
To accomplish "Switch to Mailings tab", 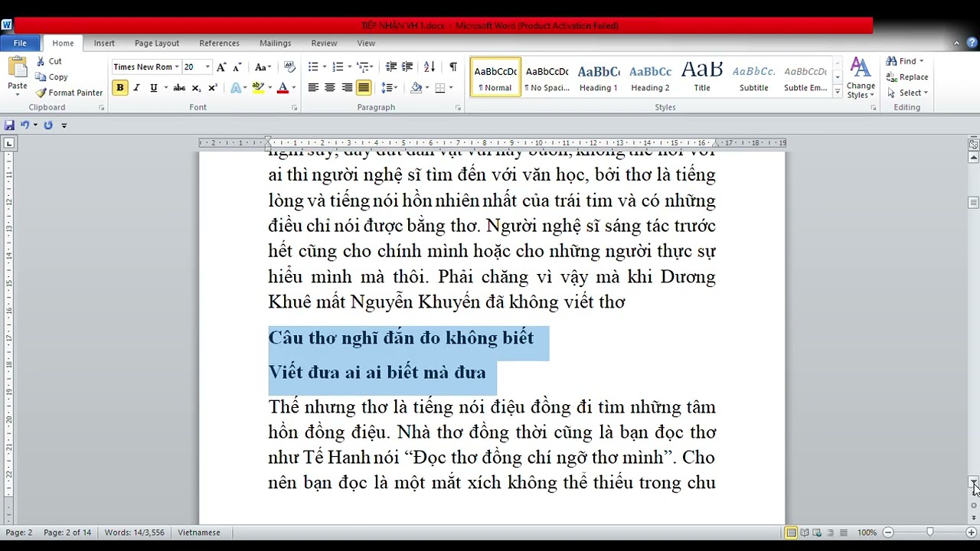I will (x=275, y=43).
